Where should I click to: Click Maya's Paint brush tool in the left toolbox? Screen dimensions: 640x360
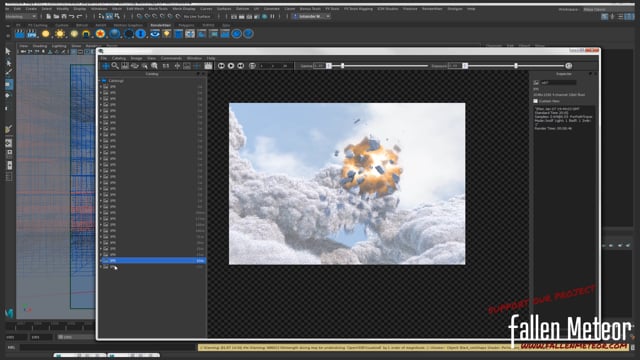pos(8,72)
